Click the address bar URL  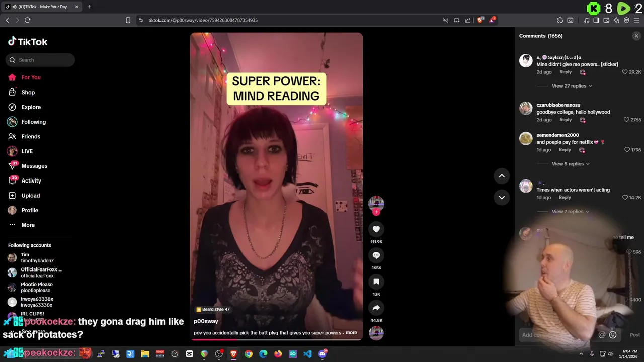203,20
